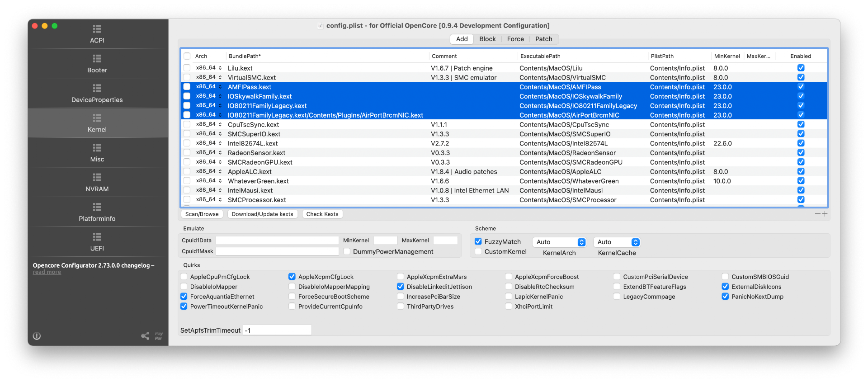Uncheck the DisableLinkeditJettison quirk
The height and width of the screenshot is (382, 868).
click(401, 287)
